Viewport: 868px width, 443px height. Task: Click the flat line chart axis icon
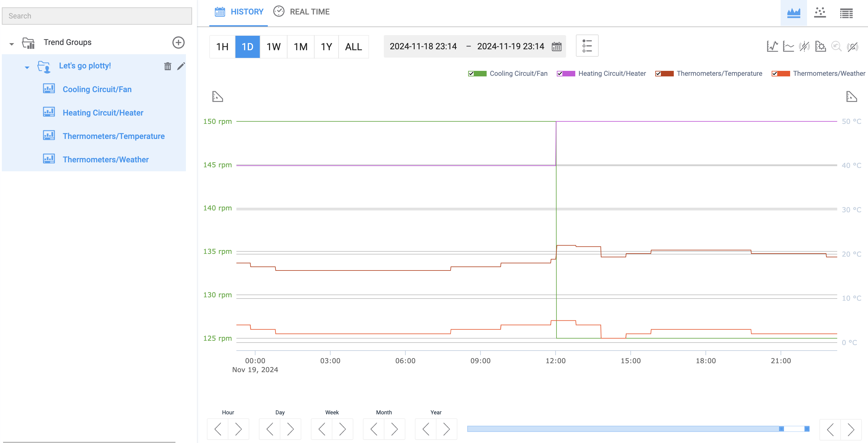tap(788, 46)
